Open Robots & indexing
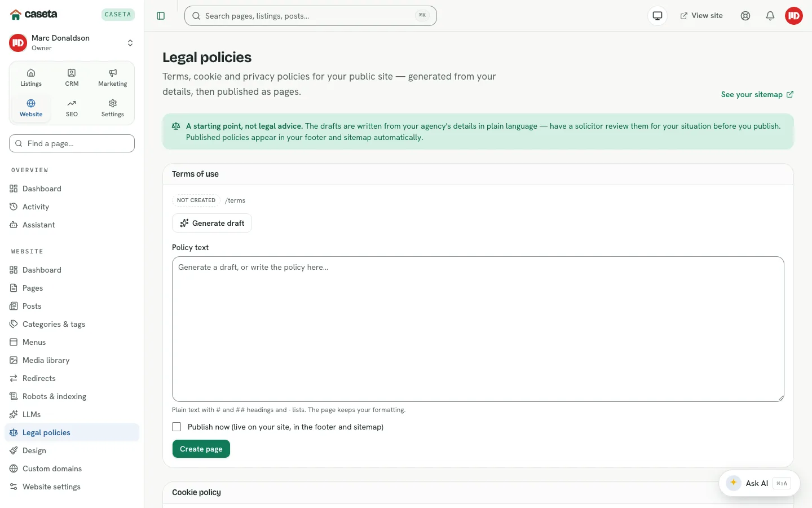Image resolution: width=812 pixels, height=508 pixels. (72, 396)
